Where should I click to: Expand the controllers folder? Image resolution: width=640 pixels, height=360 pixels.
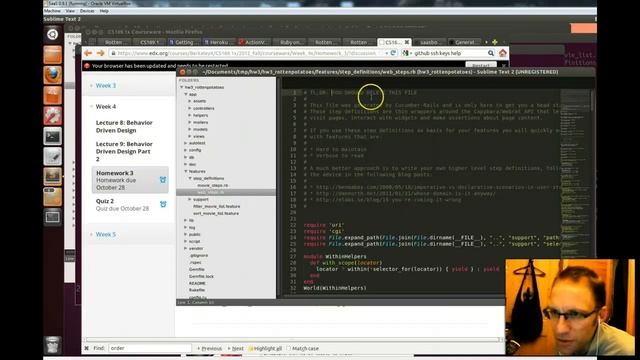tap(190, 108)
